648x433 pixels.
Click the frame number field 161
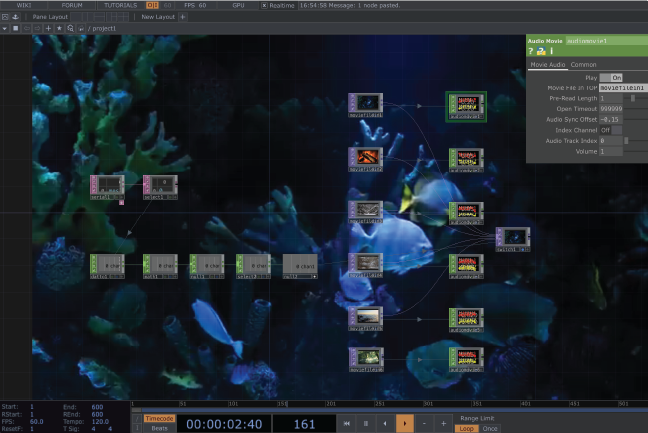[x=304, y=424]
